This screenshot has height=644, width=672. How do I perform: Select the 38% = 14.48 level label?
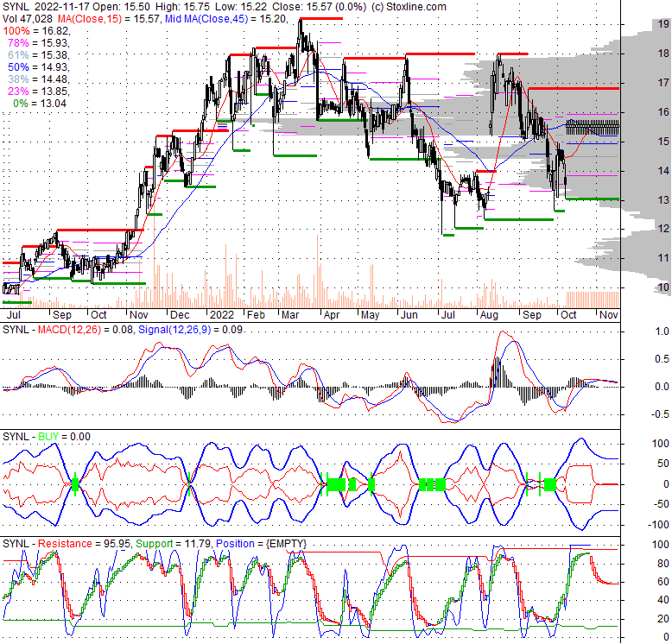pos(39,79)
